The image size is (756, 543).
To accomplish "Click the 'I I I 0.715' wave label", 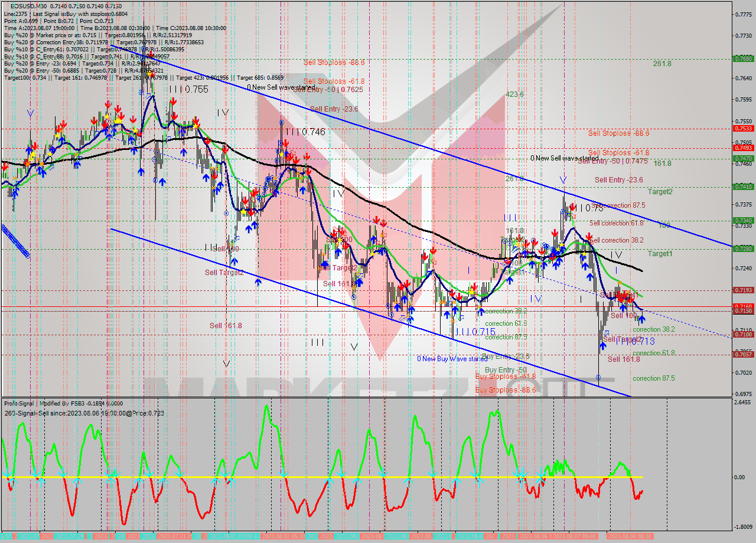I will [x=475, y=332].
